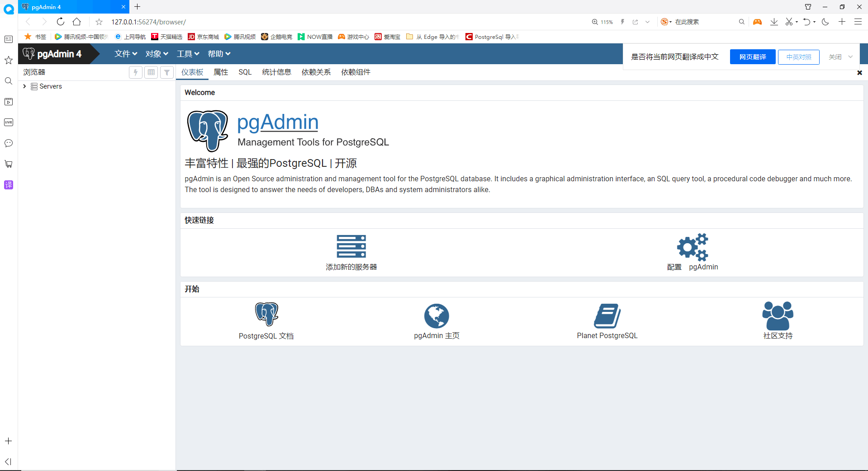Open the 工具 dropdown menu
868x471 pixels.
point(188,54)
